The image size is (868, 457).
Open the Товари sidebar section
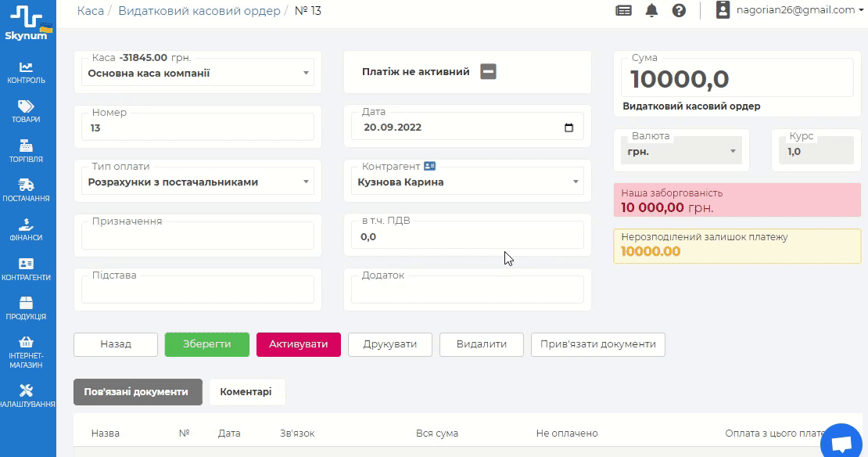click(x=26, y=111)
